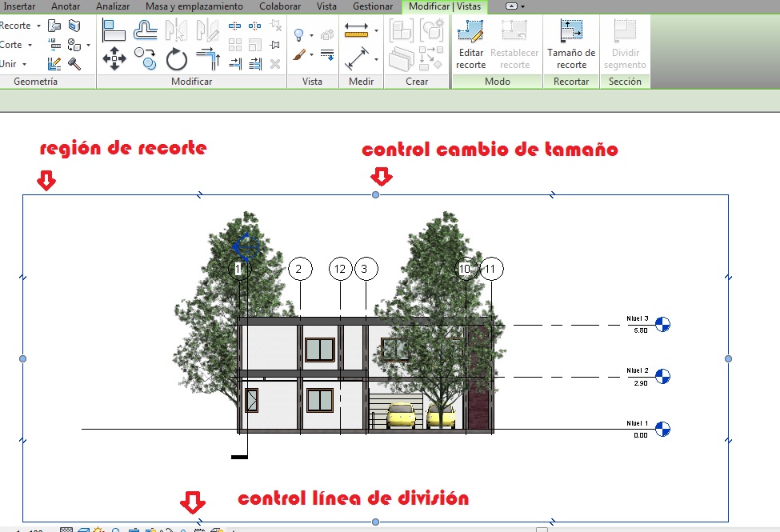Select the Move tool with four arrows

(x=114, y=59)
